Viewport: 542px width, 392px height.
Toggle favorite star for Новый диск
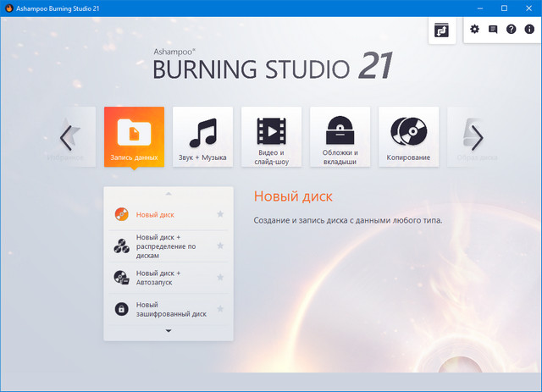click(220, 214)
